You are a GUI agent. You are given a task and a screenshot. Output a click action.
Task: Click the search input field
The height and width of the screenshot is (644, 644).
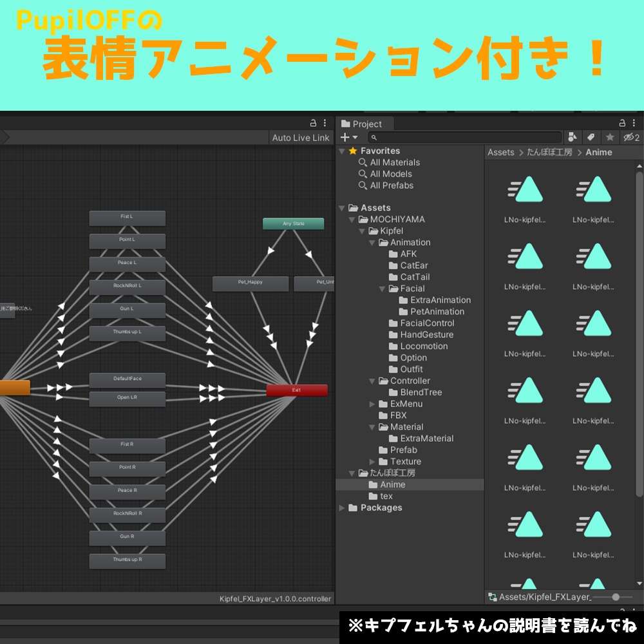point(464,137)
